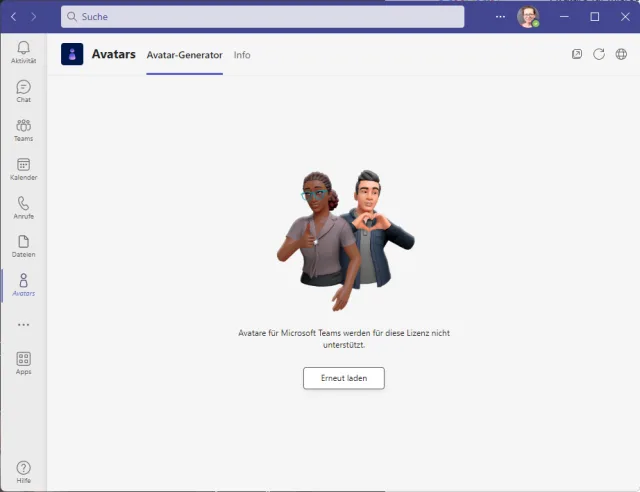Click the avatars illustration image
This screenshot has height=492, width=640.
345,240
